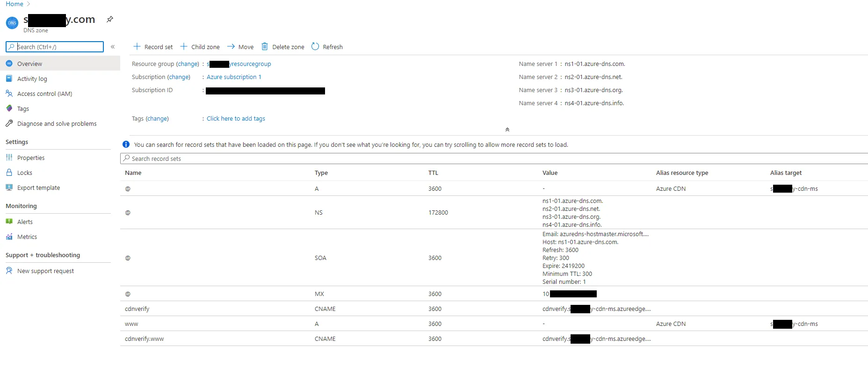
Task: Open Azure subscription 1 link
Action: point(234,77)
